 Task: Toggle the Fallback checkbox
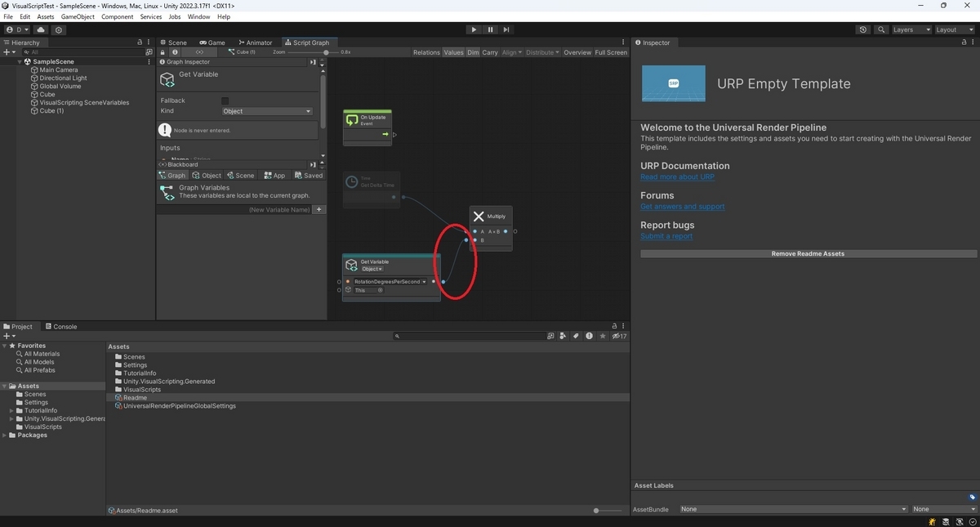(225, 100)
